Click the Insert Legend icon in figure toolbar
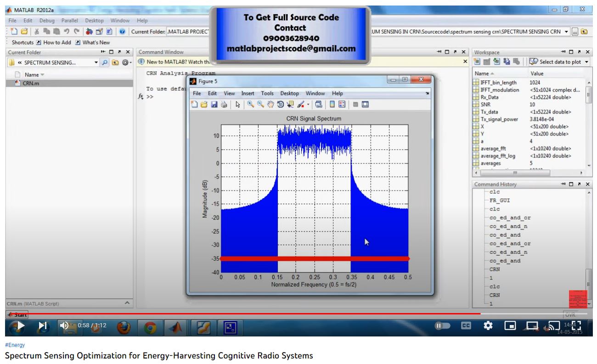The width and height of the screenshot is (597, 364). pos(342,105)
